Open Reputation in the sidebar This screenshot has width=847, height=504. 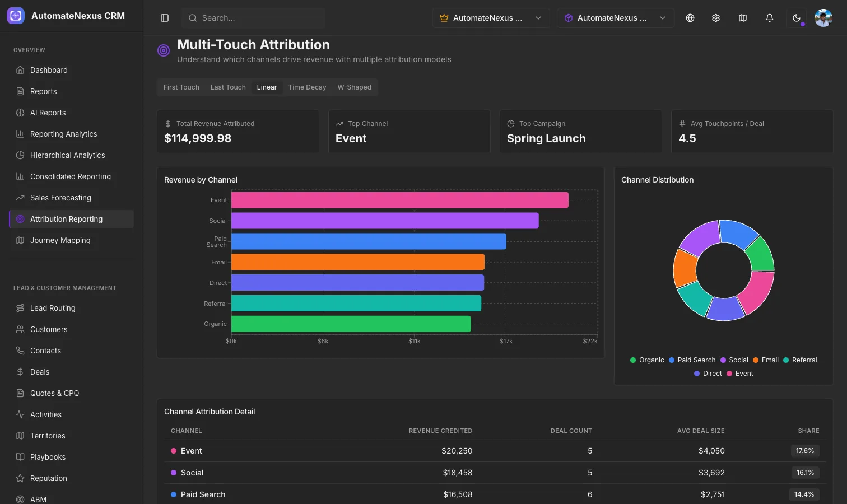(72, 478)
